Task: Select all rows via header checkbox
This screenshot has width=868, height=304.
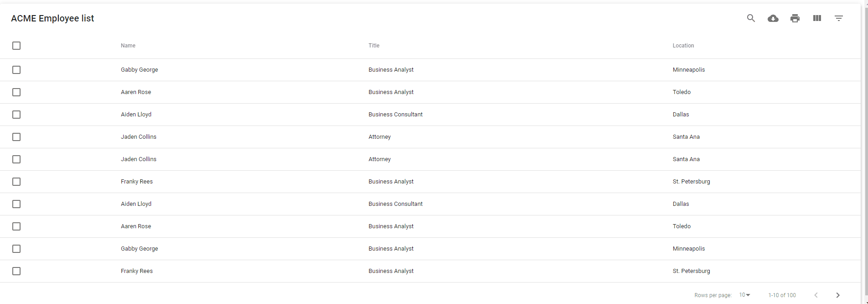Action: tap(16, 46)
